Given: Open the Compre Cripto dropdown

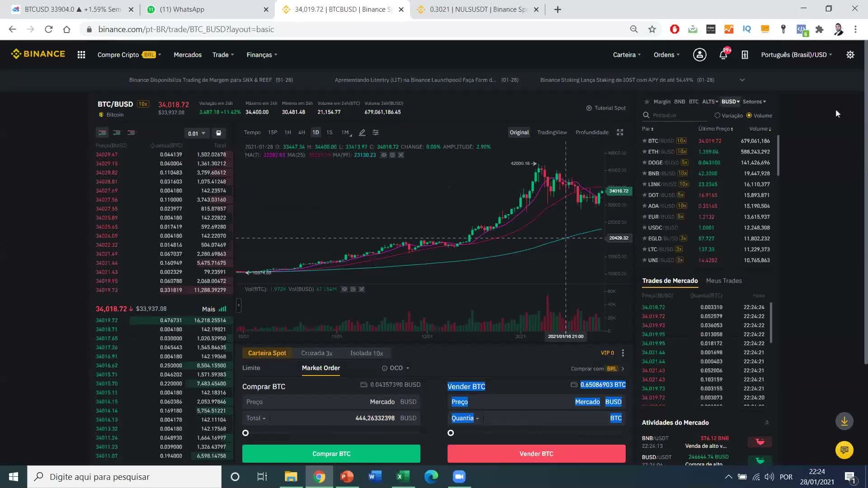Looking at the screenshot, I should 129,55.
